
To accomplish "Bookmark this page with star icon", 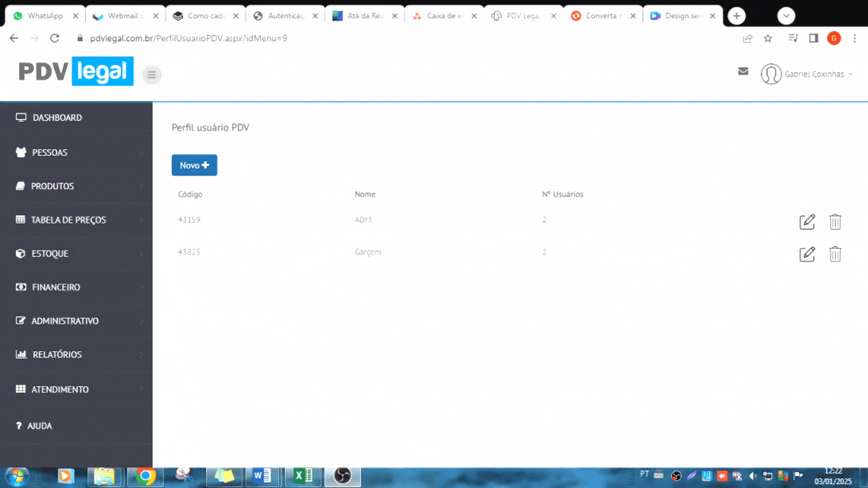I will pos(768,38).
